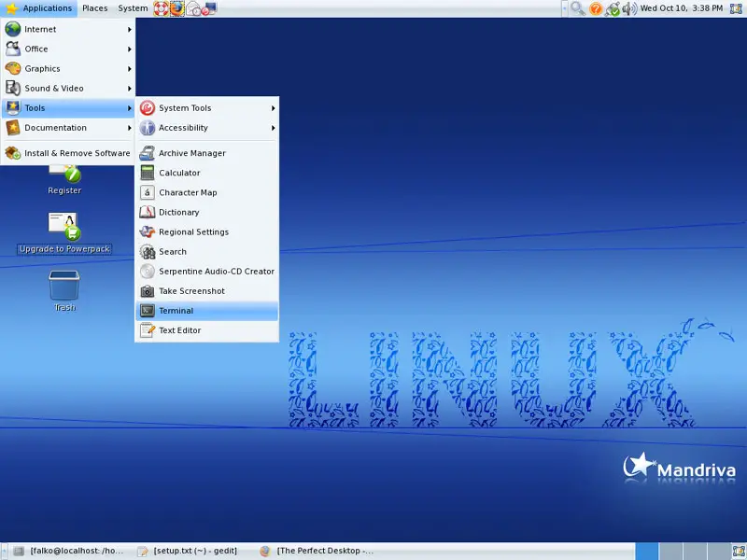747x560 pixels.
Task: Click the monitor launcher beside mail icon
Action: (x=209, y=8)
